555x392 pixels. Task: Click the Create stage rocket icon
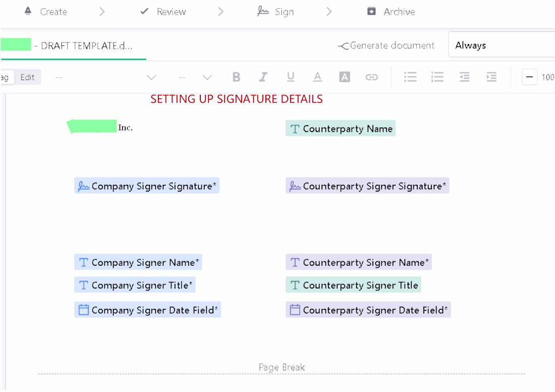pos(28,11)
